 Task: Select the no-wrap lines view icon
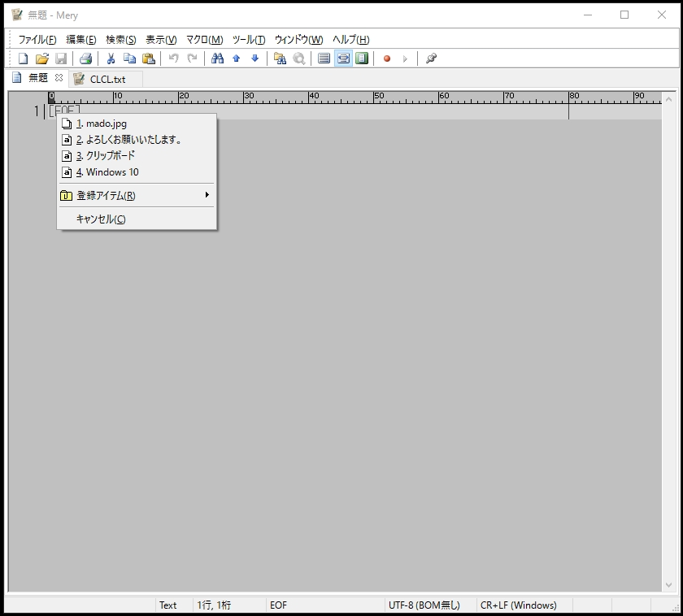(x=324, y=59)
